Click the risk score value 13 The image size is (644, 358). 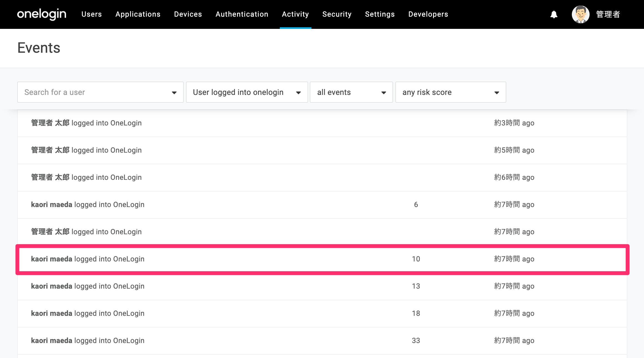pos(416,286)
